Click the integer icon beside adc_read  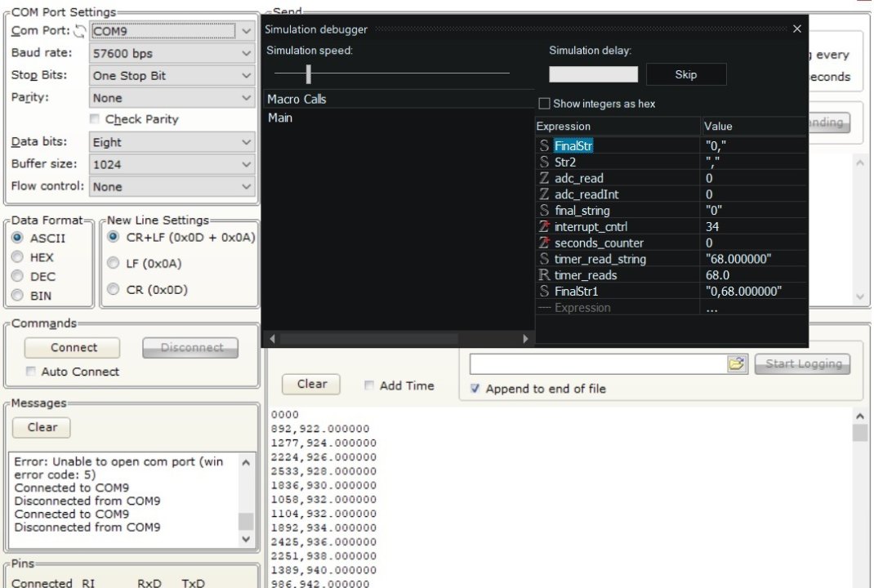tap(544, 178)
